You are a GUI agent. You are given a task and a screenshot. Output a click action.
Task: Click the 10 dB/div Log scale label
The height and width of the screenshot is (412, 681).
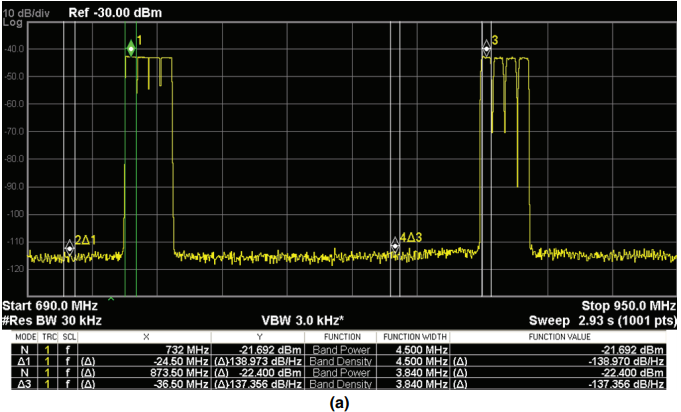click(x=26, y=17)
